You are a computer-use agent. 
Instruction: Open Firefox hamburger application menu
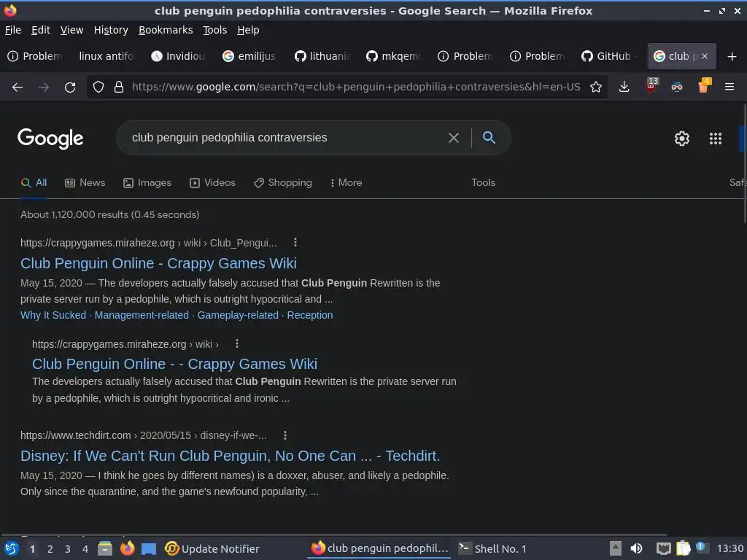729,87
